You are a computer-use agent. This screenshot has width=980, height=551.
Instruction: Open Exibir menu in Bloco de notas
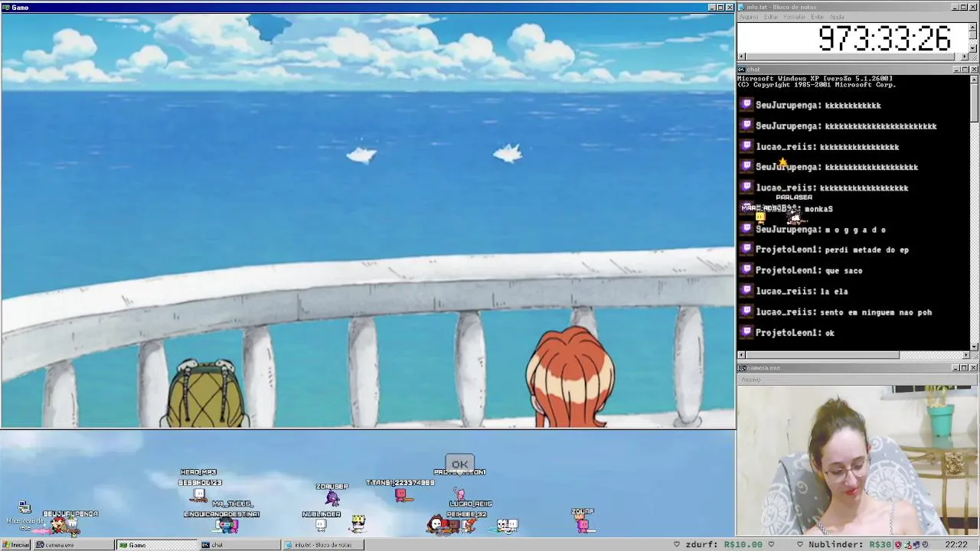point(817,17)
